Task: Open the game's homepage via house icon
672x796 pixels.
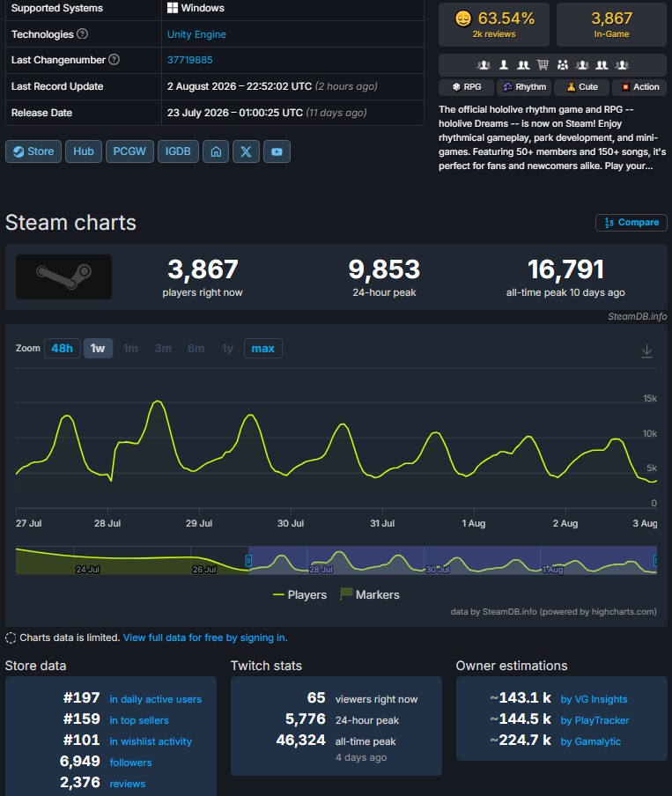Action: 216,151
